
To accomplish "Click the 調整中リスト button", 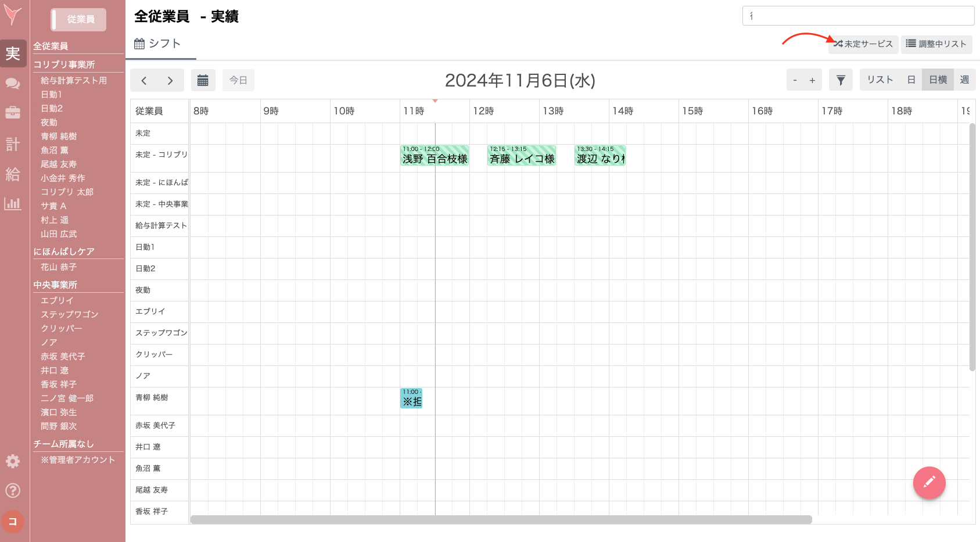I will 936,44.
